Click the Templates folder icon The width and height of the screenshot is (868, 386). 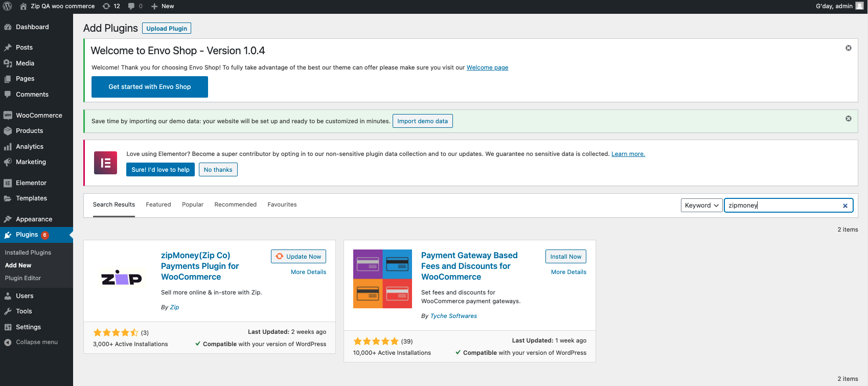click(8, 198)
